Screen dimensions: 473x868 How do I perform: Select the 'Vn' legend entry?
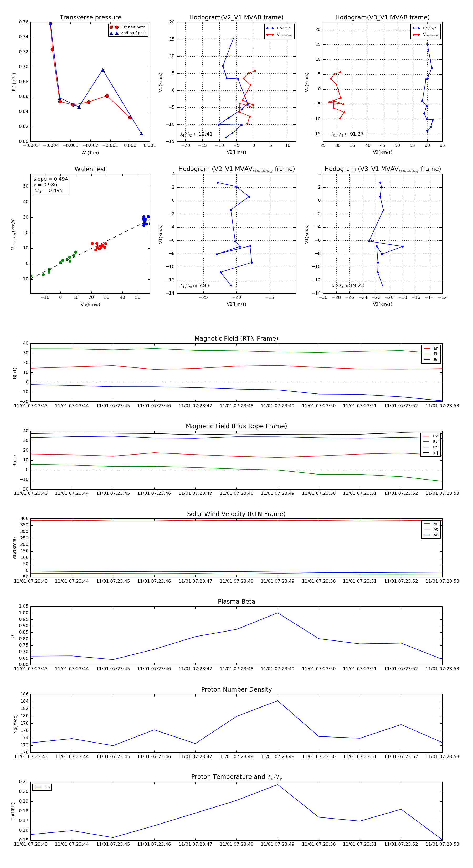tap(431, 535)
